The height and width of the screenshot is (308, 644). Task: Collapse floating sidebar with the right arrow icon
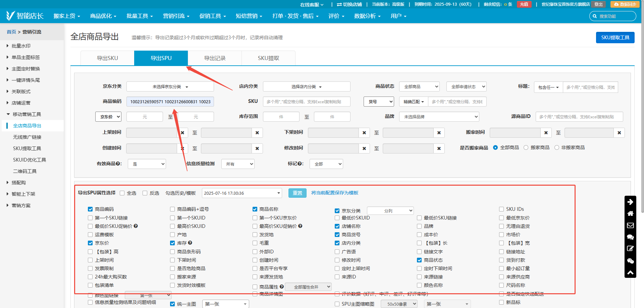pos(630,202)
